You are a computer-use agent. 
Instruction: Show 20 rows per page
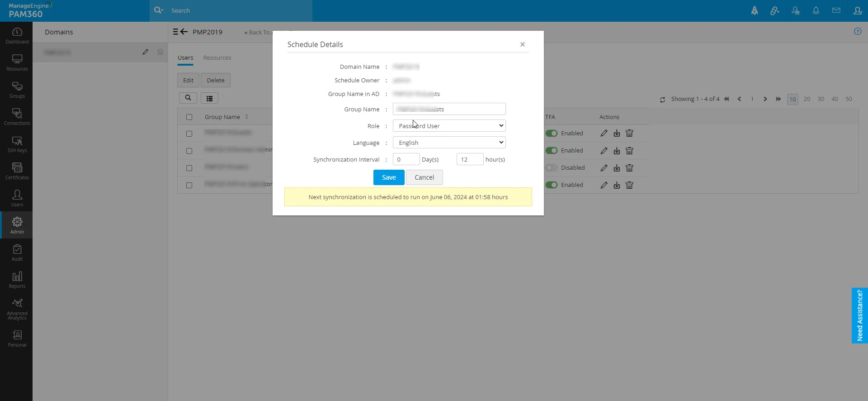coord(807,99)
